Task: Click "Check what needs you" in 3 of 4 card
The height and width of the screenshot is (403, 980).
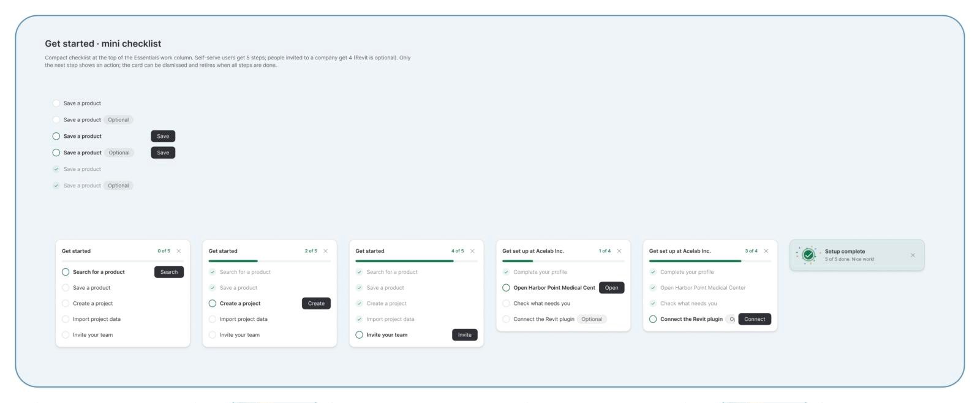Action: [688, 303]
